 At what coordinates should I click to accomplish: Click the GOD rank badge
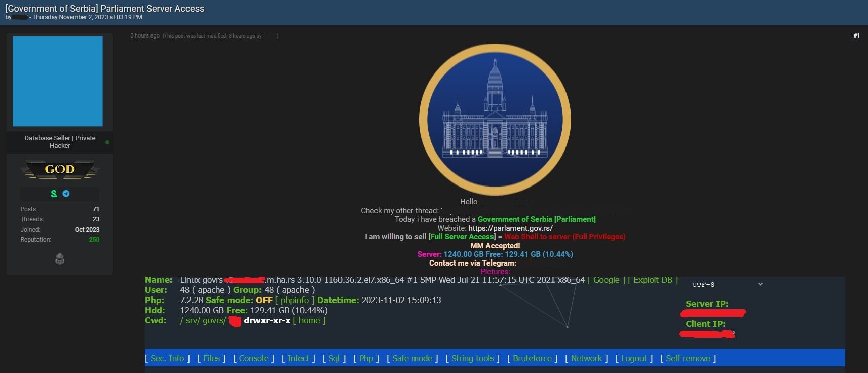click(60, 169)
